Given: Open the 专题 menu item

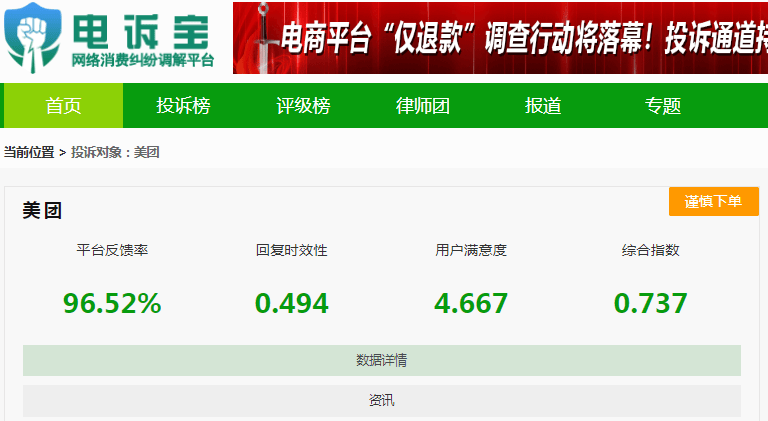Looking at the screenshot, I should pyautogui.click(x=663, y=106).
